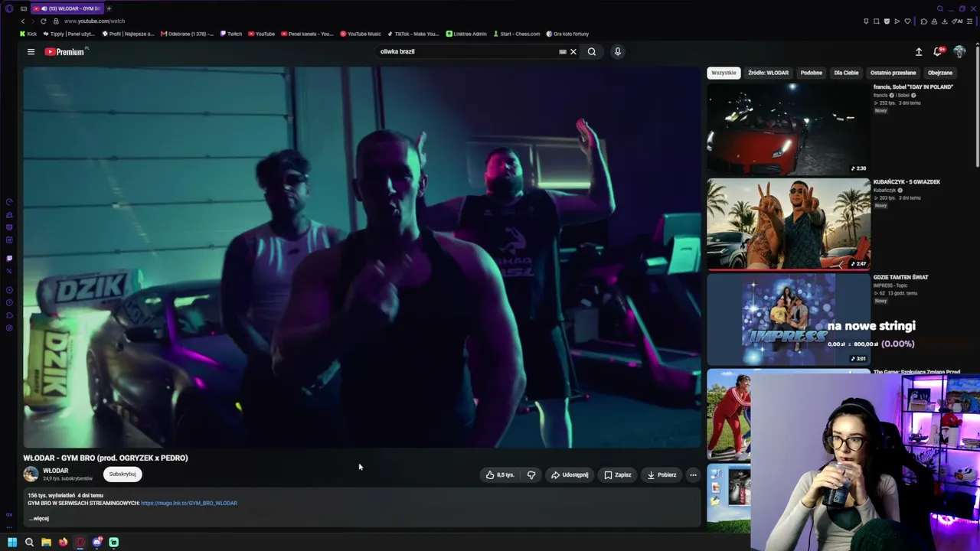
Task: Open Firefox from the taskbar
Action: (63, 543)
